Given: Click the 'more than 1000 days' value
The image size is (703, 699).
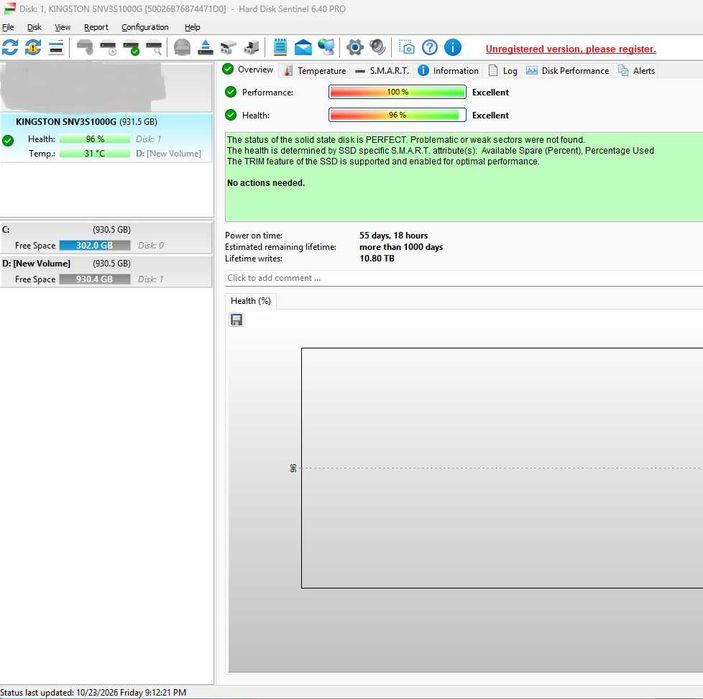Looking at the screenshot, I should (x=401, y=247).
